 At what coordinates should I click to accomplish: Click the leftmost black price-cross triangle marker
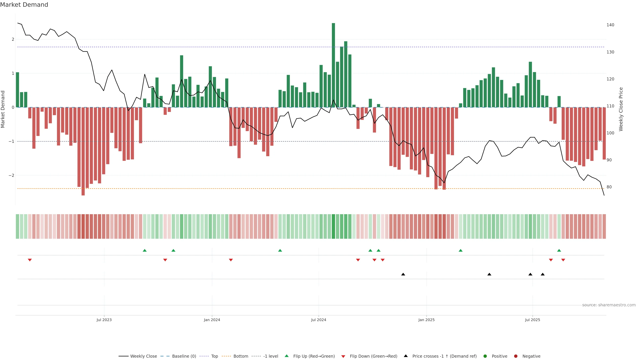403,274
